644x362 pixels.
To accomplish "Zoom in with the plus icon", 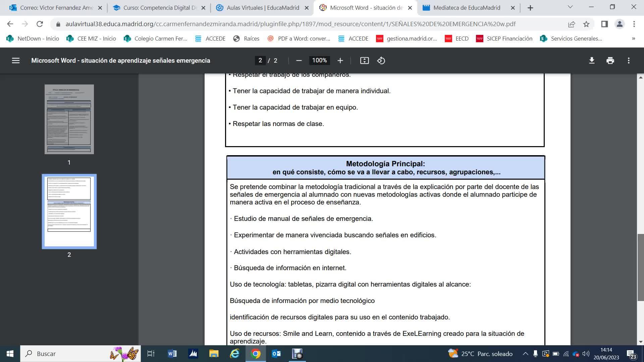I will point(340,61).
